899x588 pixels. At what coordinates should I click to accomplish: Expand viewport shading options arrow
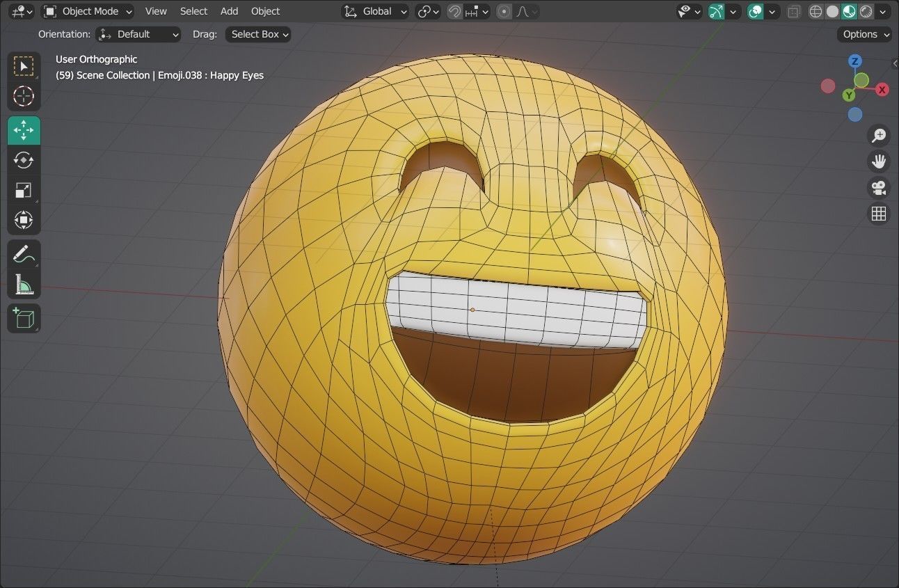[x=882, y=11]
